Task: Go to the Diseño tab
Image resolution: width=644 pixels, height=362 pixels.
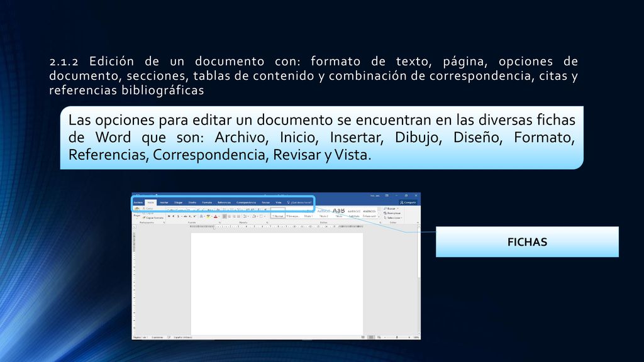Action: 192,202
